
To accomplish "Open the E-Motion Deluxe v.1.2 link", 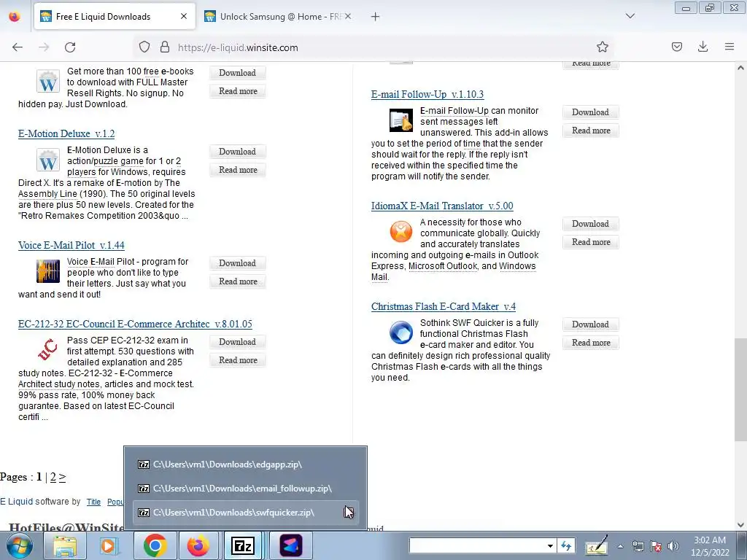I will 66,134.
